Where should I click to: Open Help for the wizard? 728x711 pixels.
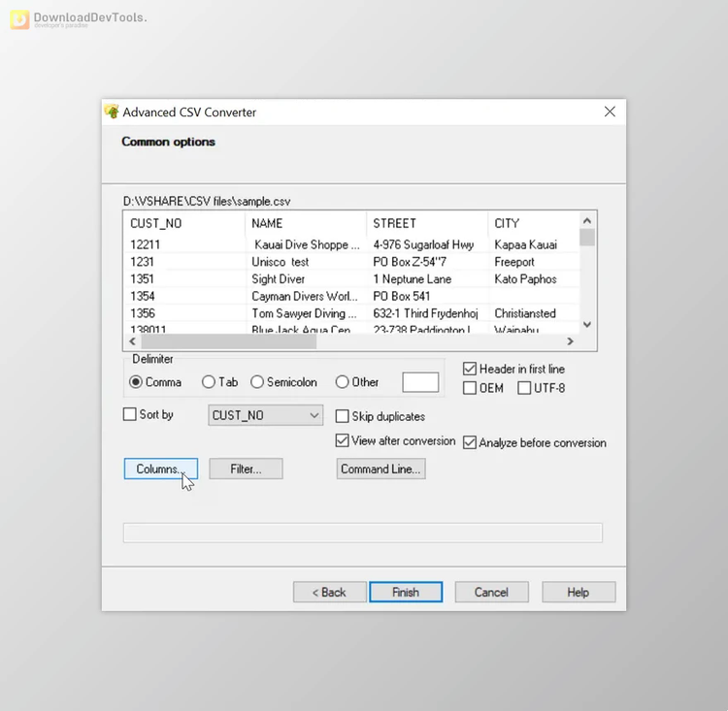579,593
